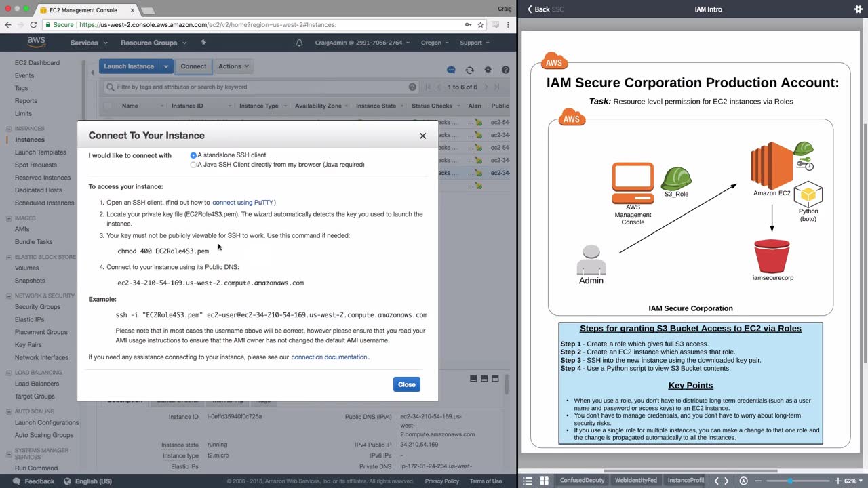Select 'A standalone SSH client' radio option
The image size is (868, 488).
[193, 155]
